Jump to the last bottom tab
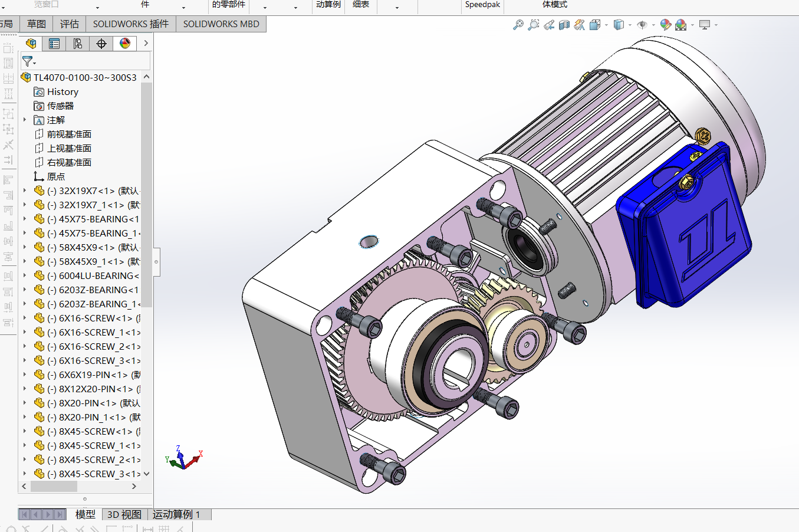799x532 pixels. click(60, 514)
